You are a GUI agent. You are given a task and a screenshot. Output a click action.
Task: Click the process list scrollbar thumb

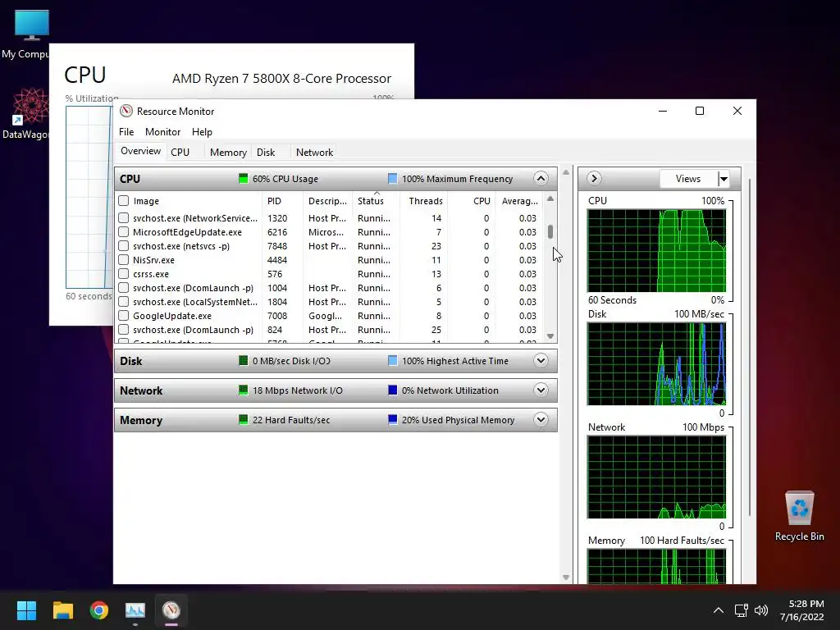click(x=550, y=231)
